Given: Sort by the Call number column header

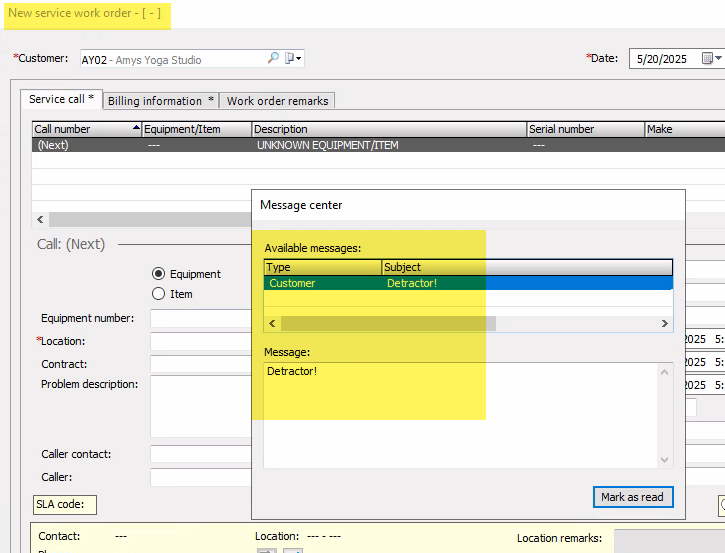Looking at the screenshot, I should [x=86, y=129].
